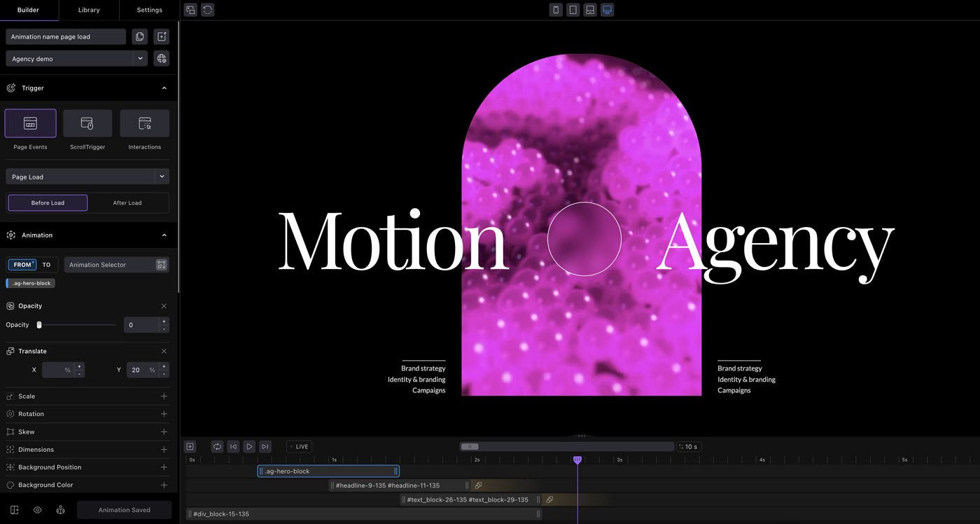Adjust the Opacity slider handle
This screenshot has width=980, height=524.
click(x=39, y=325)
